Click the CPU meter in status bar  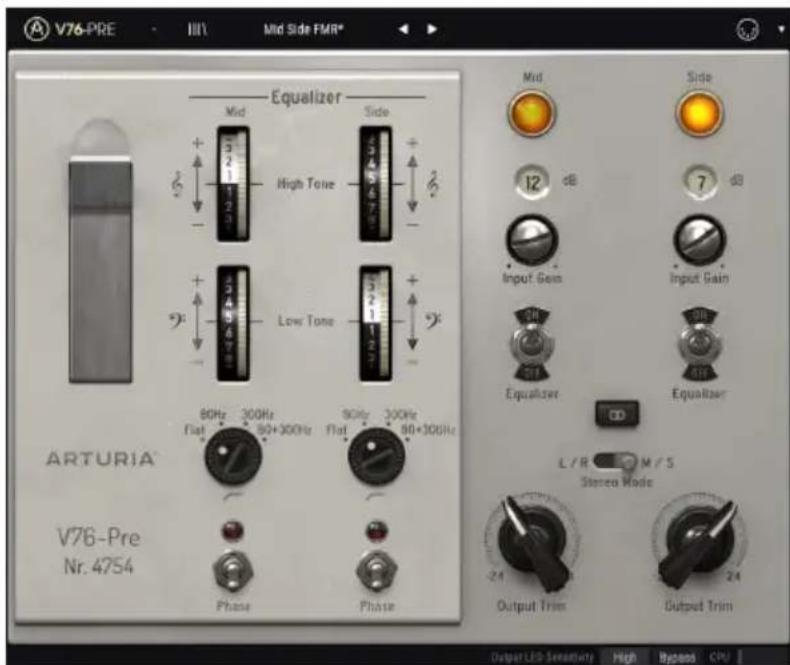point(726,657)
